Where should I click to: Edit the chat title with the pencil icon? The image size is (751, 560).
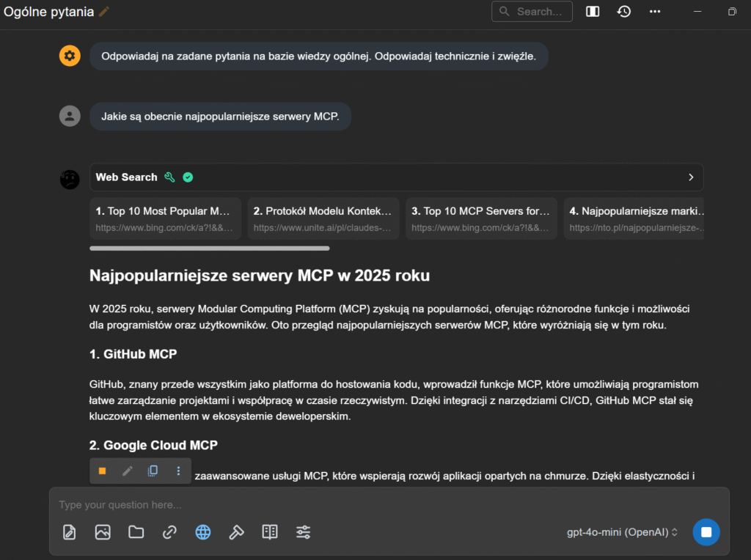[104, 12]
